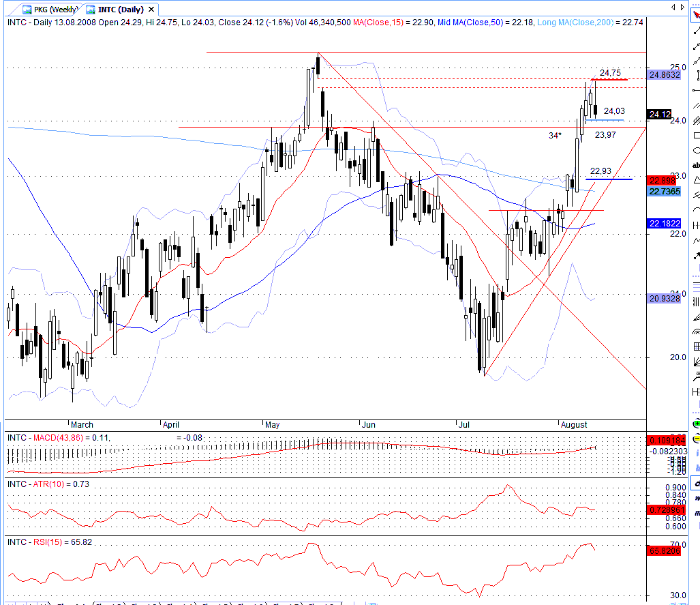Pick the arrow drawing tool
Image resolution: width=700 pixels, height=605 pixels.
tap(697, 256)
